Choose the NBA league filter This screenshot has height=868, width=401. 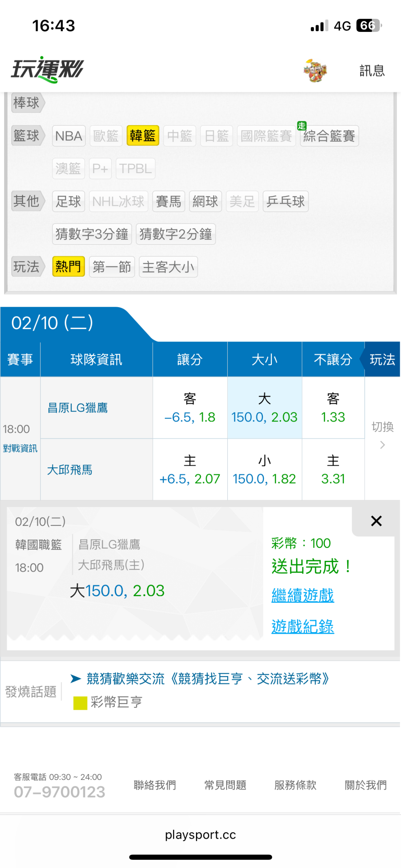(x=69, y=136)
